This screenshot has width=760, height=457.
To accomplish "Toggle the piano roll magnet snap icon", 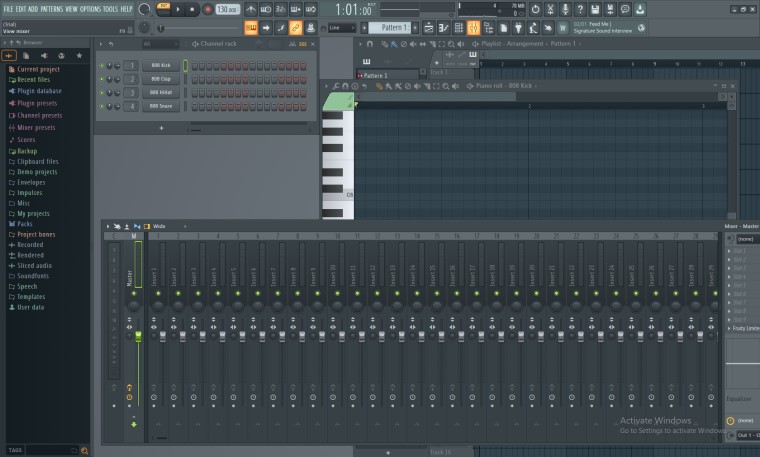I will (345, 86).
